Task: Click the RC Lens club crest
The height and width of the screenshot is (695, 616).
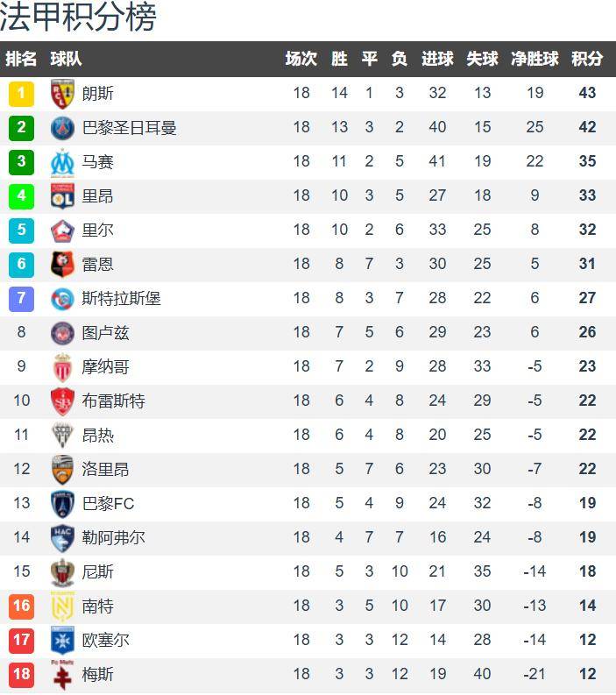Action: click(x=63, y=93)
